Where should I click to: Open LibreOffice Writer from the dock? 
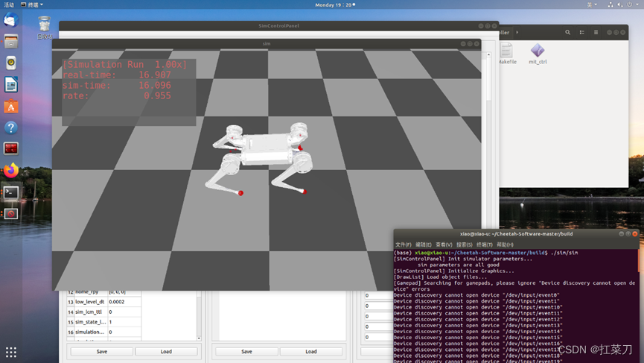click(11, 85)
